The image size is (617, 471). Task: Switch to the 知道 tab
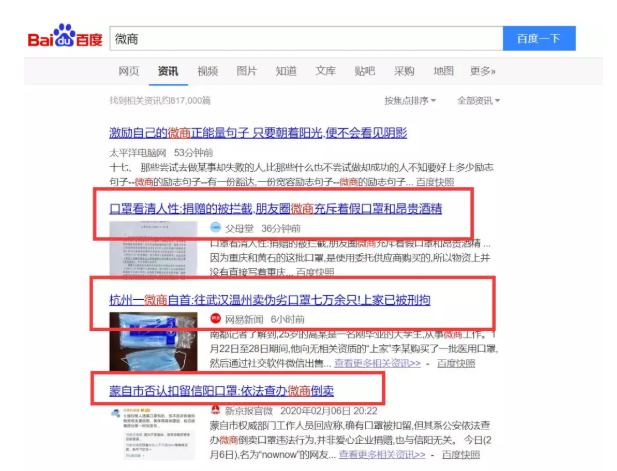click(x=286, y=71)
